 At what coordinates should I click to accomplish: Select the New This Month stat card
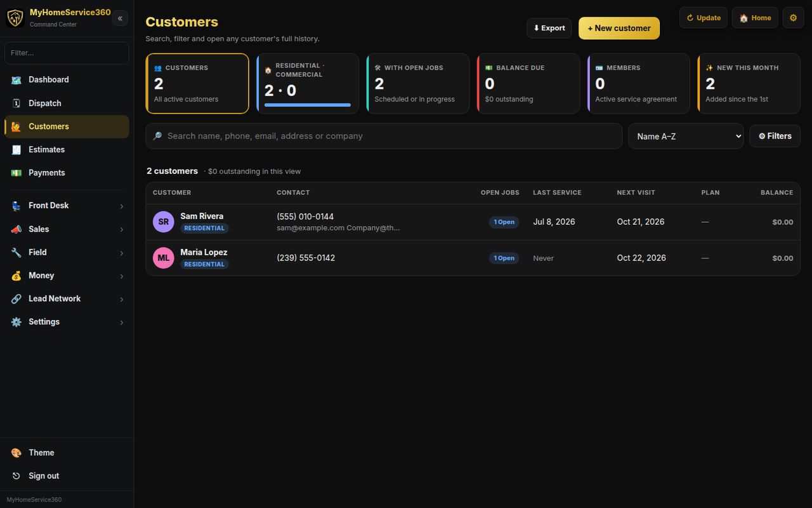click(x=749, y=84)
